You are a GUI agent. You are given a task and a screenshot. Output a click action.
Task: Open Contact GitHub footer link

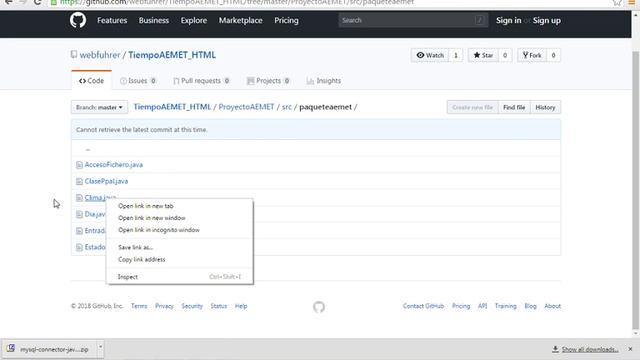(423, 306)
